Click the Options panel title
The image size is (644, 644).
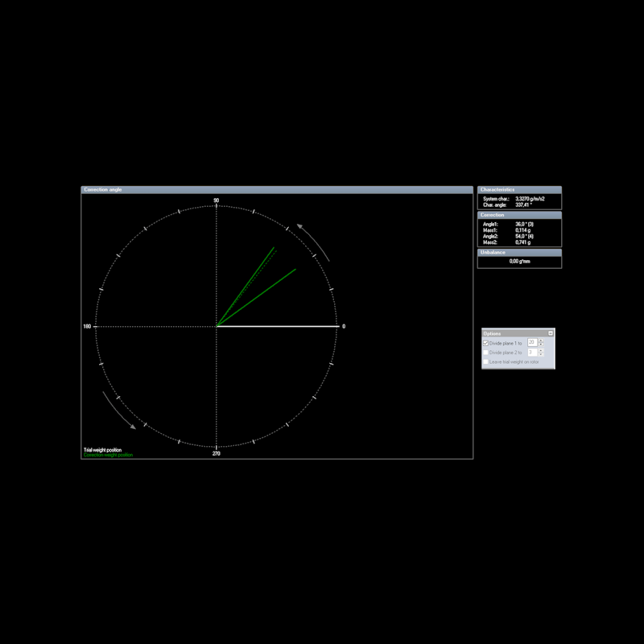[x=492, y=333]
